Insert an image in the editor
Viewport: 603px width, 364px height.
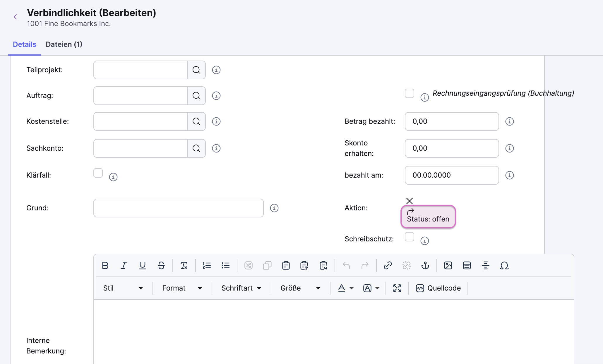pos(448,265)
